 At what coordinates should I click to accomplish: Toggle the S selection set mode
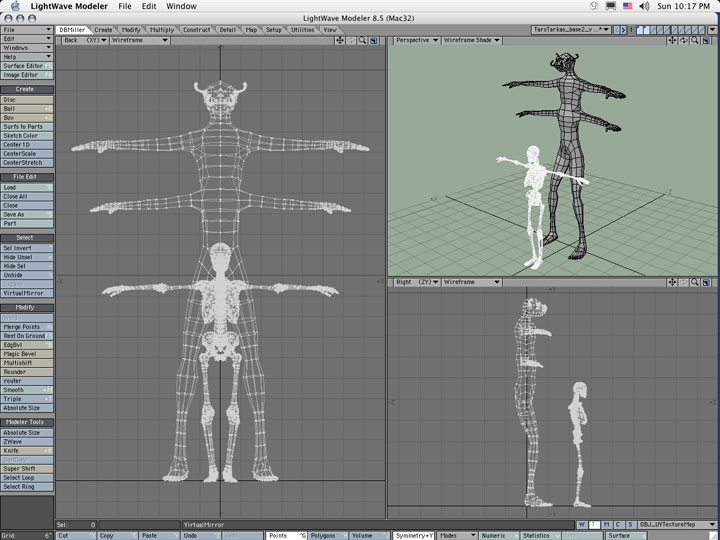tap(630, 524)
